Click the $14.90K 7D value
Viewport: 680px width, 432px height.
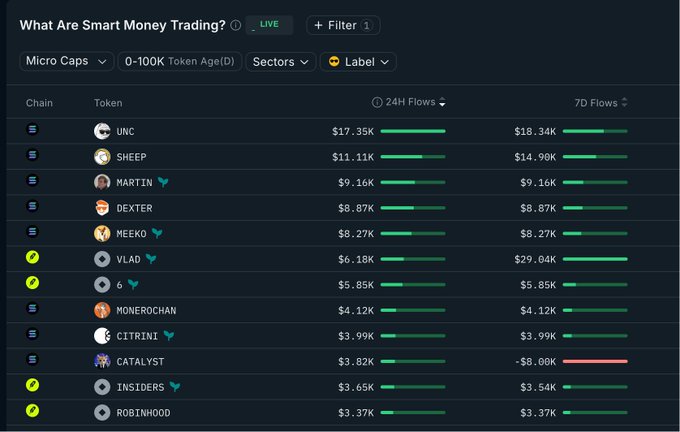coord(535,157)
